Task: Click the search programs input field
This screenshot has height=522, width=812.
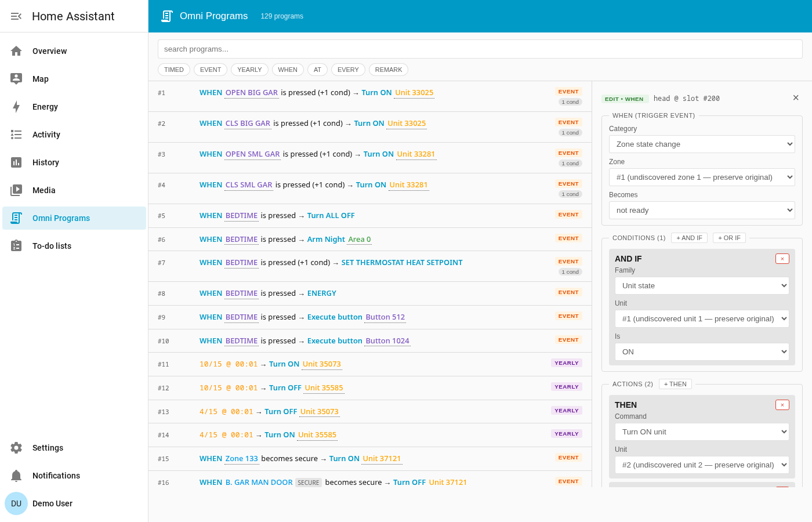Action: point(480,49)
